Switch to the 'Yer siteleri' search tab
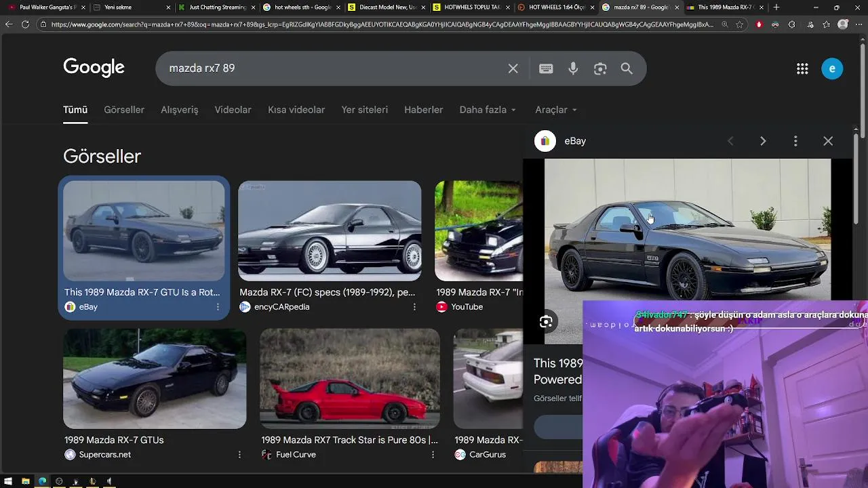This screenshot has width=868, height=488. (x=365, y=110)
